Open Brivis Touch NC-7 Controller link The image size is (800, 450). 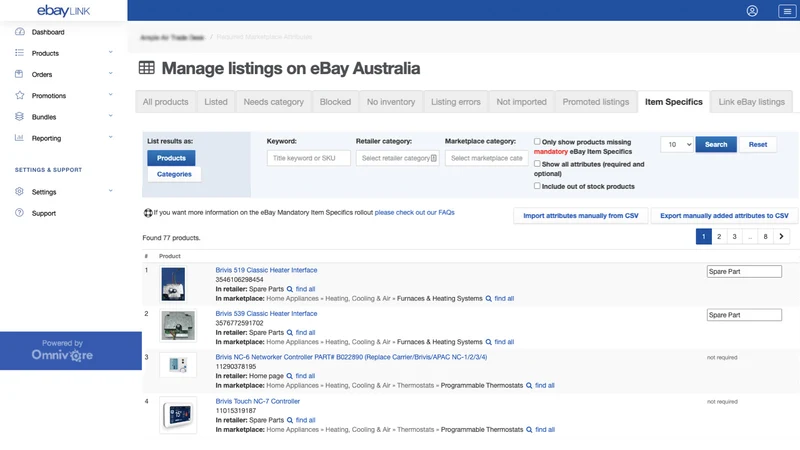pyautogui.click(x=258, y=401)
